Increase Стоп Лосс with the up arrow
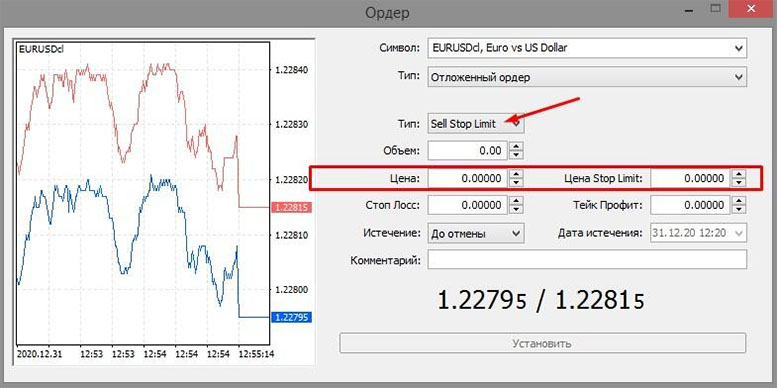This screenshot has width=777, height=388. pos(516,201)
